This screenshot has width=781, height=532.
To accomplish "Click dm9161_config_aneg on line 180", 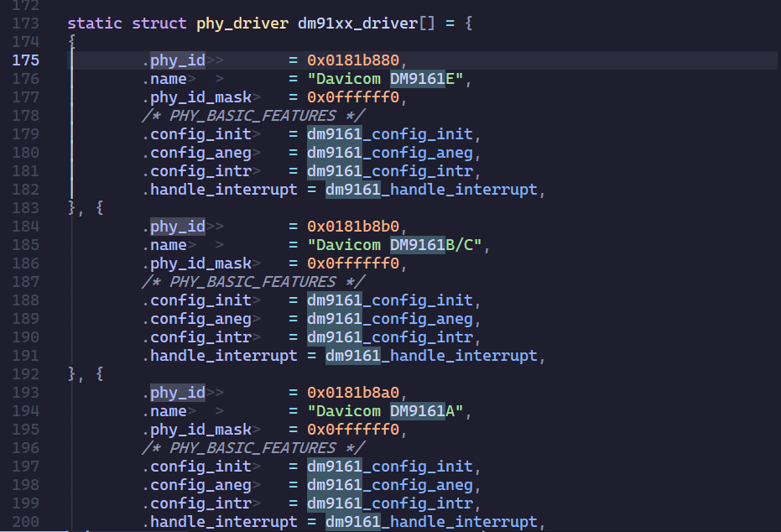I will tap(389, 153).
